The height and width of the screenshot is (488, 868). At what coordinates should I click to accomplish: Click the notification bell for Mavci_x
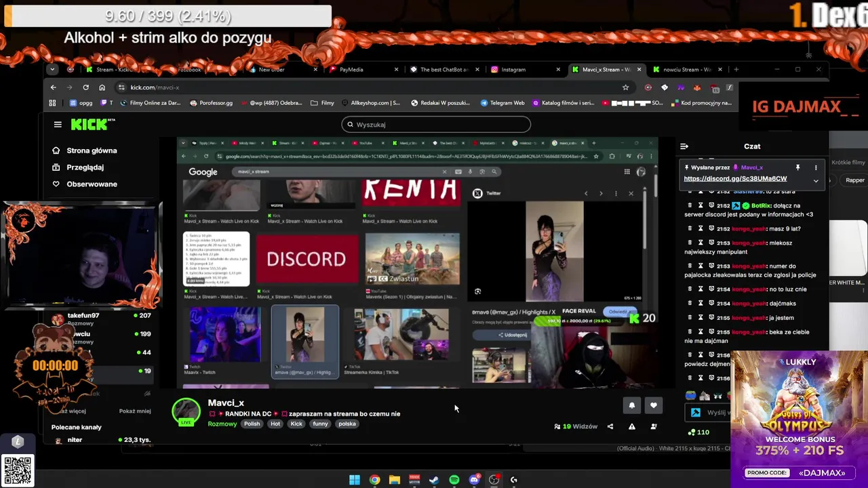pos(631,405)
